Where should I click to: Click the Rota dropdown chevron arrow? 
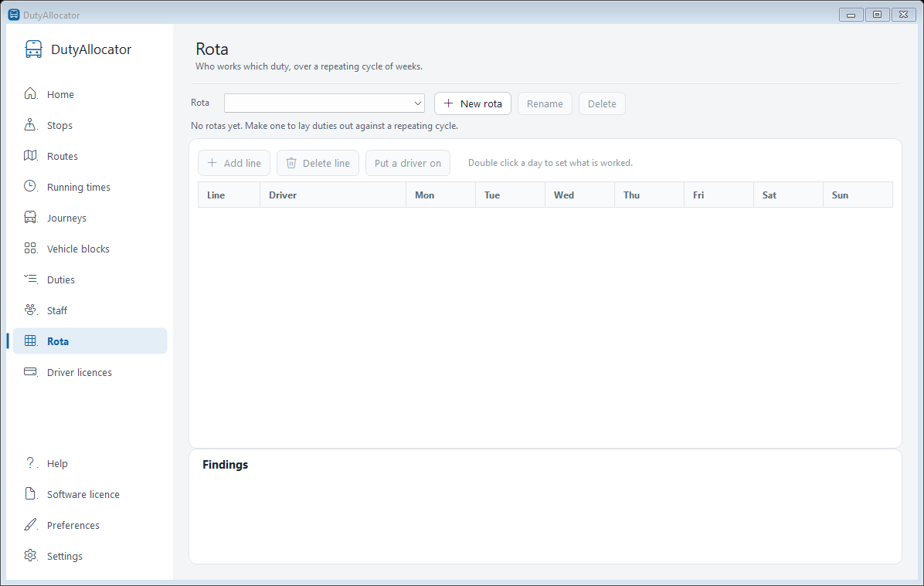(x=418, y=103)
